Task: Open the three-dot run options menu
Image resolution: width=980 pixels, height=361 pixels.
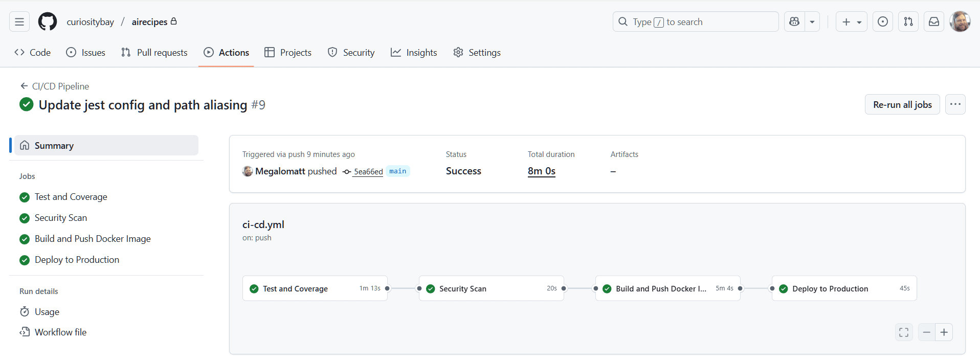Action: click(x=955, y=105)
